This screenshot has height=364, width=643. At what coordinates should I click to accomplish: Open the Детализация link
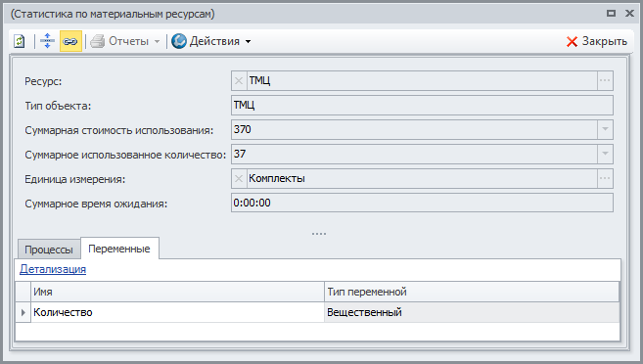tap(53, 269)
